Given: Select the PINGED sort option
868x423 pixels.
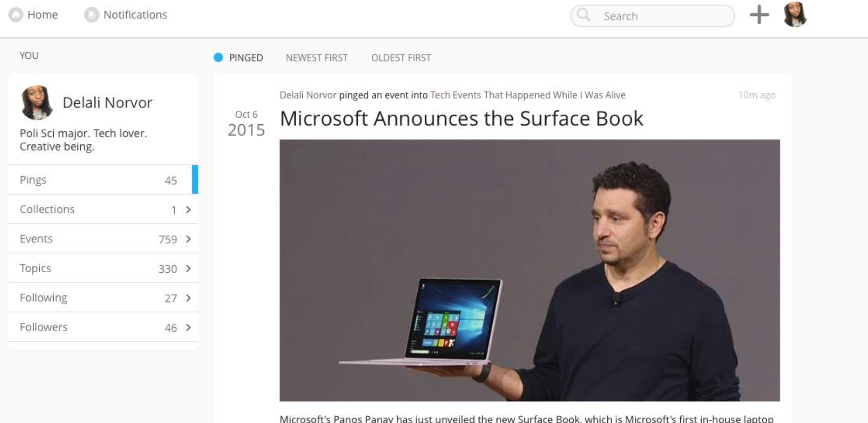Looking at the screenshot, I should tap(246, 58).
